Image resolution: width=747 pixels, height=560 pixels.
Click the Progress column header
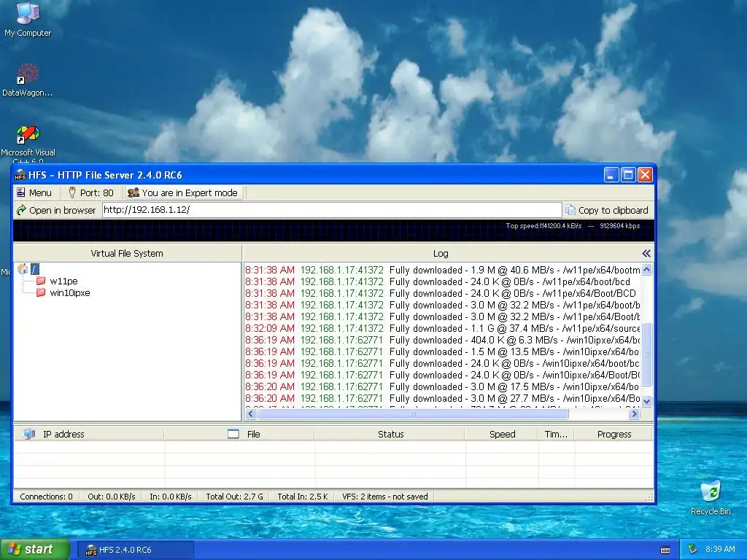pos(614,435)
